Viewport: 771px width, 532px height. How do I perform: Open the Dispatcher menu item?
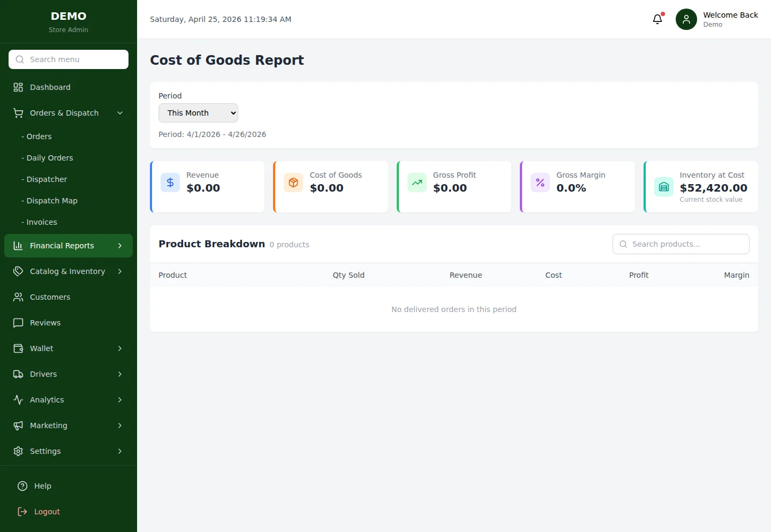46,179
